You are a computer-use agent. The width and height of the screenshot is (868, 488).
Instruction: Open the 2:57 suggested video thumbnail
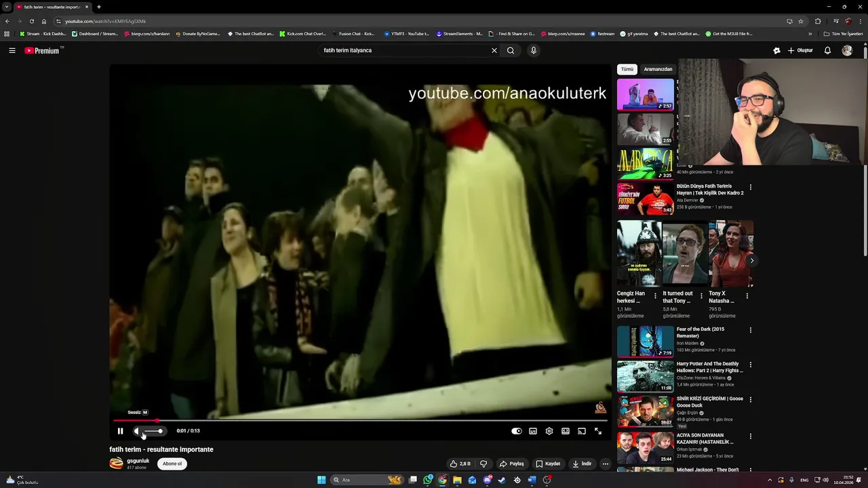(646, 94)
